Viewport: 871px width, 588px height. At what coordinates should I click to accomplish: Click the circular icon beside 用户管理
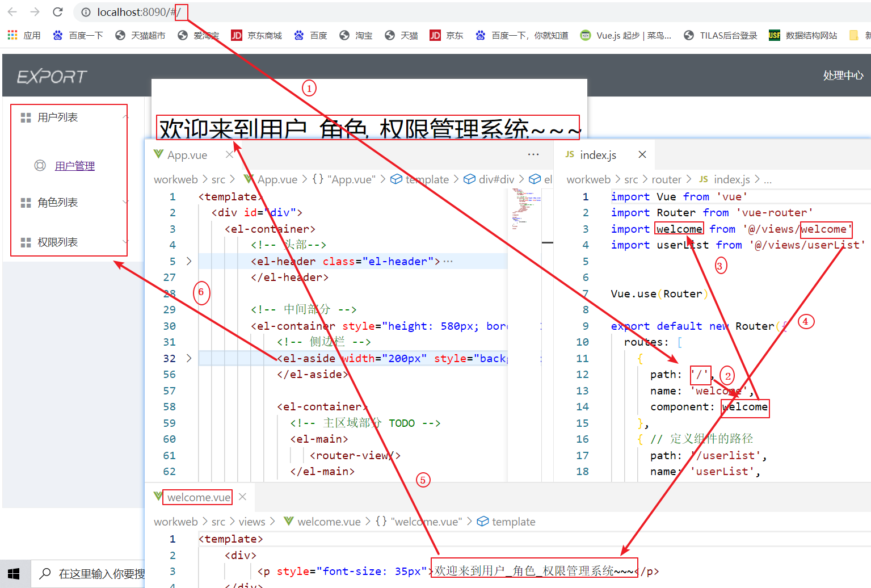pos(40,165)
